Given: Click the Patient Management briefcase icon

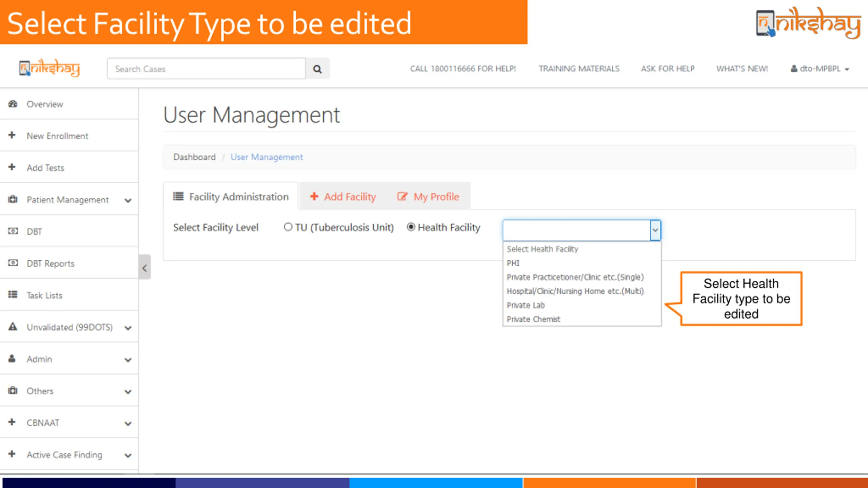Looking at the screenshot, I should (13, 199).
